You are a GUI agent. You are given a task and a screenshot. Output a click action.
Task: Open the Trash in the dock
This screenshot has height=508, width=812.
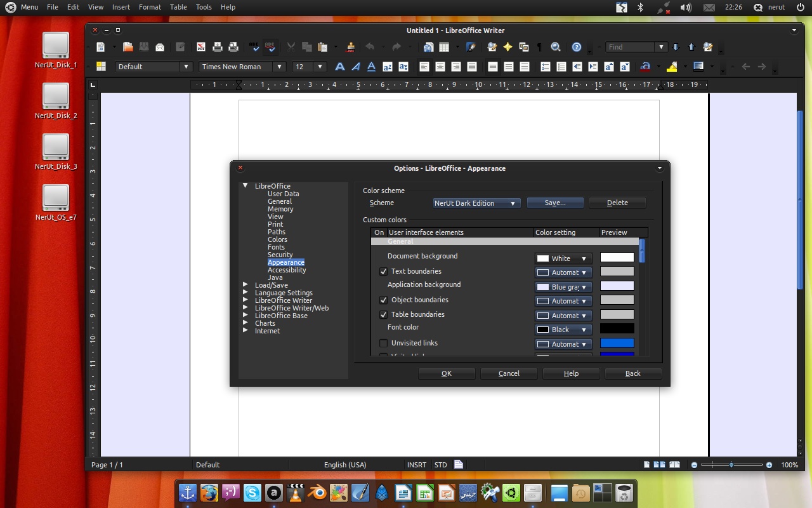pyautogui.click(x=624, y=492)
